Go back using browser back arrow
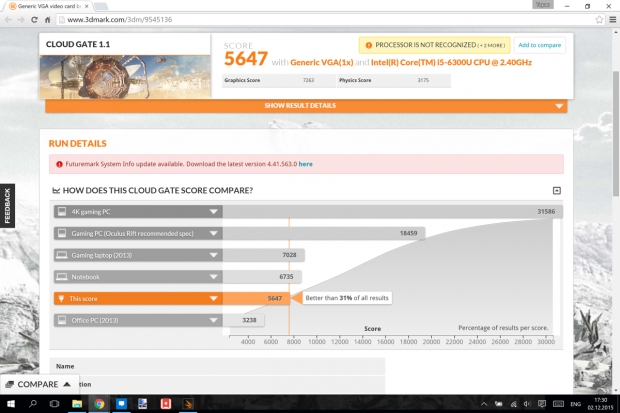620x413 pixels. point(8,19)
